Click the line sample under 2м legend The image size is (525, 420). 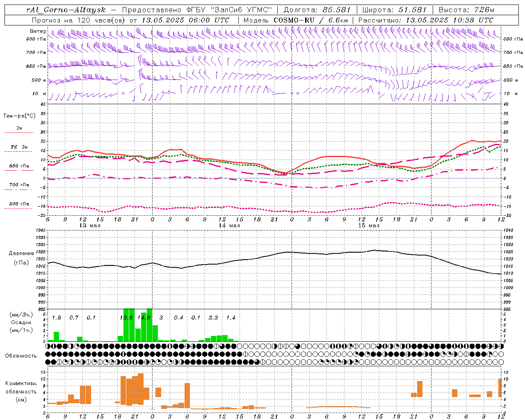19,133
